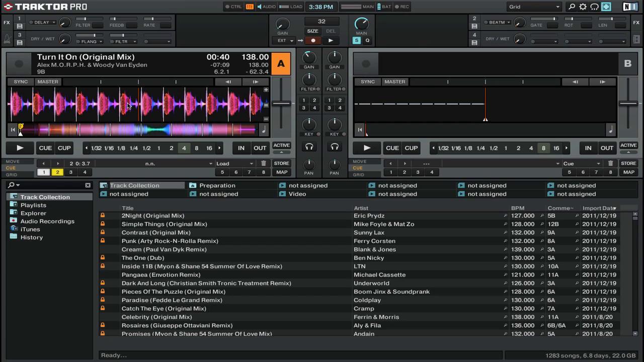Toggle quantize Q button in master panel
This screenshot has height=362, width=644.
pyautogui.click(x=367, y=41)
